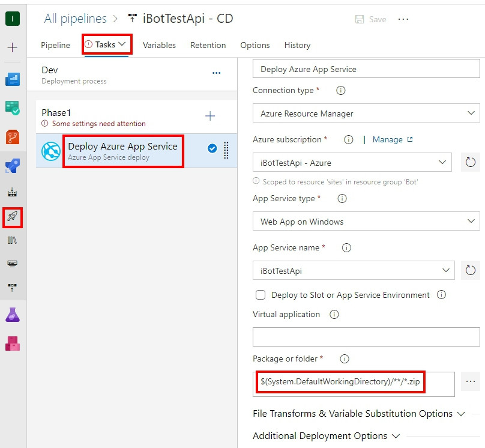The height and width of the screenshot is (448, 485).
Task: Expand File Transforms & Variable Substitution Options
Action: (x=359, y=414)
